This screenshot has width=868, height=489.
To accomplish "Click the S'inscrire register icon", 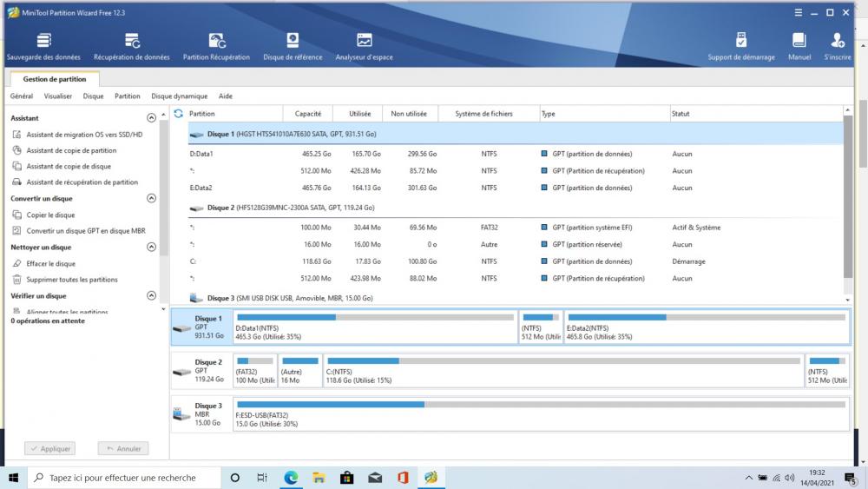I will click(x=838, y=47).
